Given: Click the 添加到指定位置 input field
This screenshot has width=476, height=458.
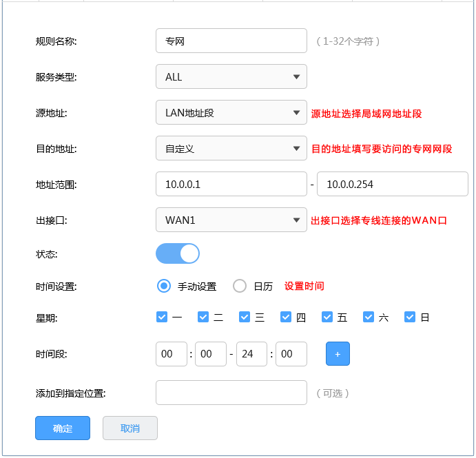Looking at the screenshot, I should point(231,393).
